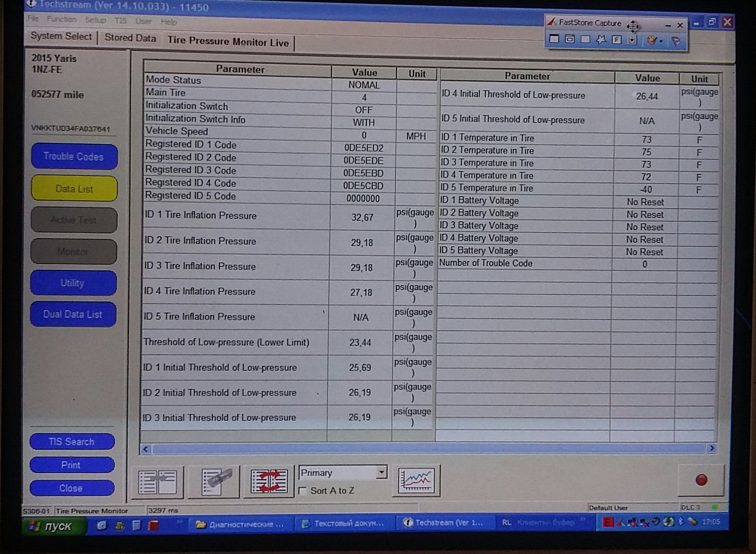
Task: Click the Dual Data List button
Action: (x=73, y=314)
